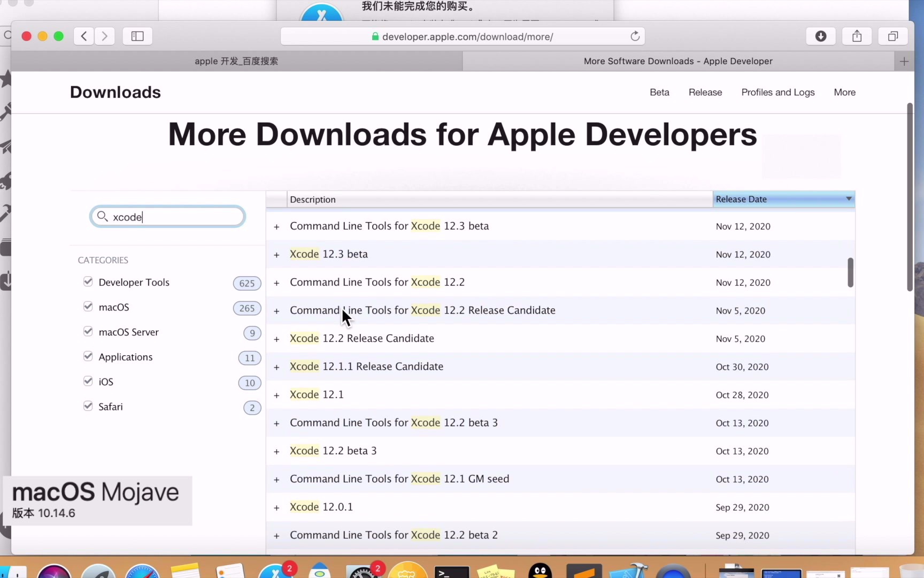Click the downloads list scrollbar thumb
Viewport: 924px width, 578px height.
coord(850,272)
